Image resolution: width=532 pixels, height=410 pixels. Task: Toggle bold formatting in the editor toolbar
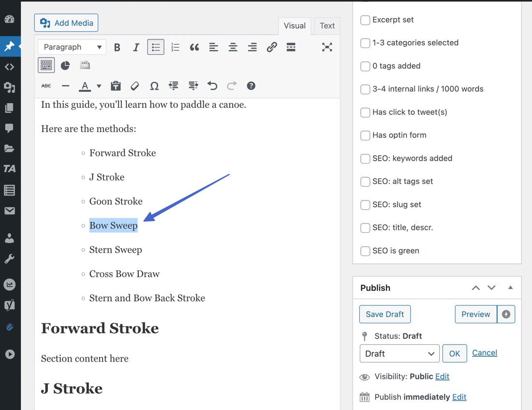pyautogui.click(x=117, y=47)
